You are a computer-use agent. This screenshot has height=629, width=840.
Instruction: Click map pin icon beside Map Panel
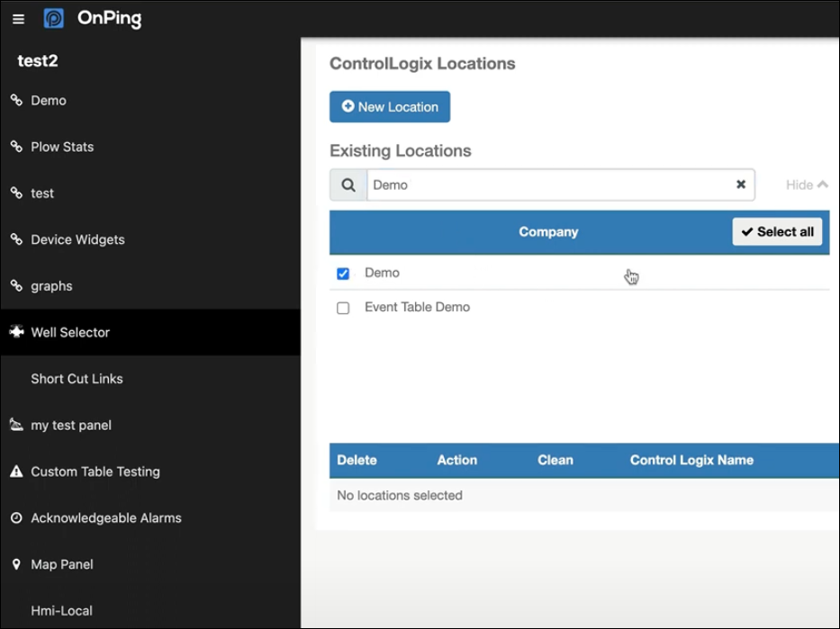coord(16,564)
